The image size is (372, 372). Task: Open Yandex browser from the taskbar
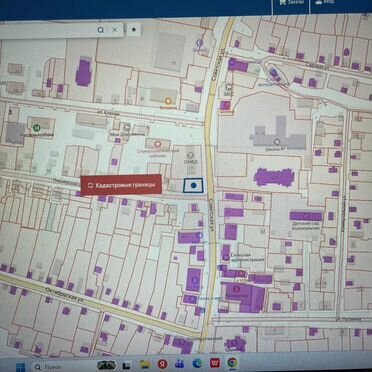[x=163, y=364]
